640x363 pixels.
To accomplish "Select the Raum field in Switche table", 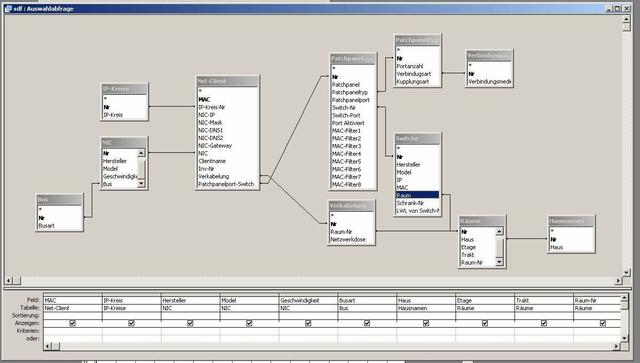I will coord(417,195).
